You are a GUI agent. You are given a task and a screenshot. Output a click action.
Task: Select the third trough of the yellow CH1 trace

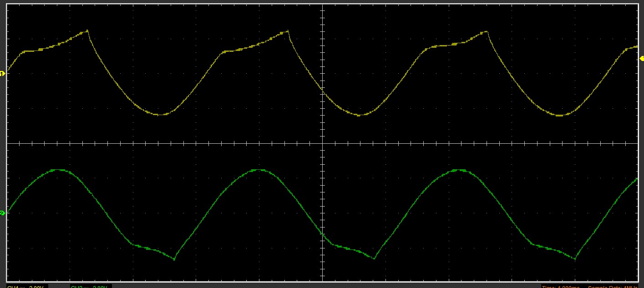point(559,116)
